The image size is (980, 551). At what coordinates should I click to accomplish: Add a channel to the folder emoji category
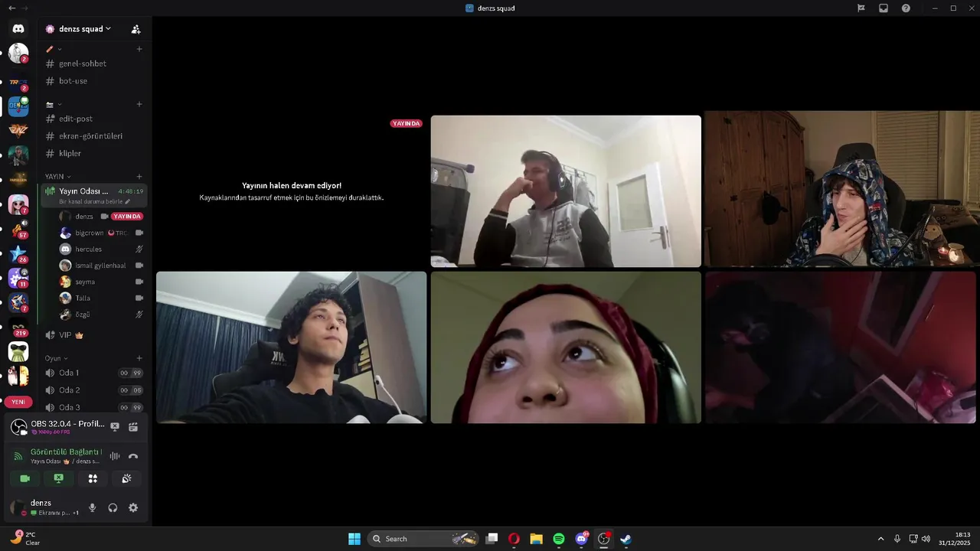tap(139, 104)
